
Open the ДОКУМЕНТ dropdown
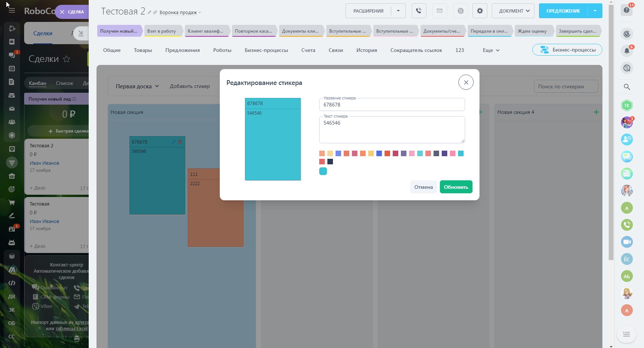[x=513, y=11]
